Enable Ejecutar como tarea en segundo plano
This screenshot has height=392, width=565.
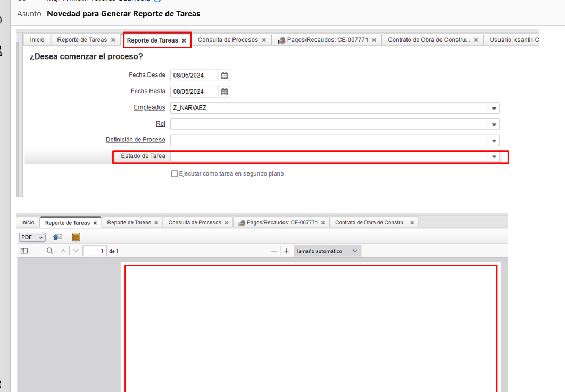pos(175,173)
